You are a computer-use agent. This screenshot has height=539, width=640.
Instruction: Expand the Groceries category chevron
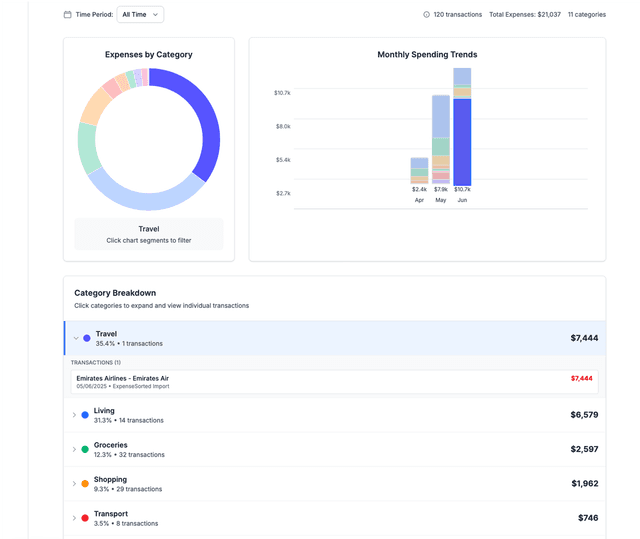(74, 449)
